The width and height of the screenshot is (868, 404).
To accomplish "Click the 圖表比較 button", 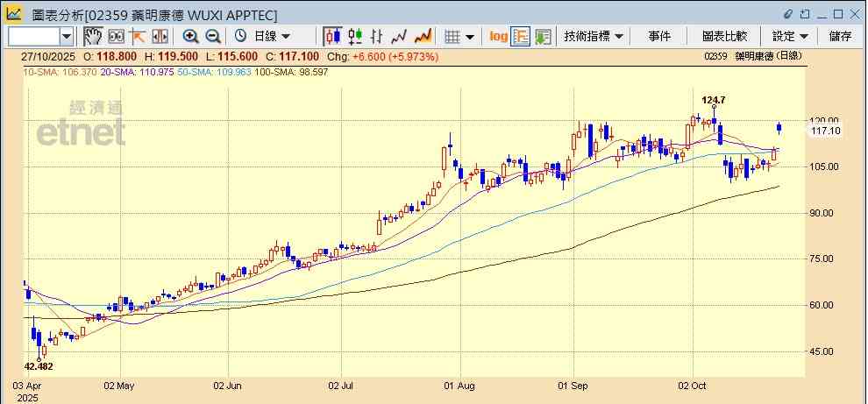I will click(x=724, y=36).
